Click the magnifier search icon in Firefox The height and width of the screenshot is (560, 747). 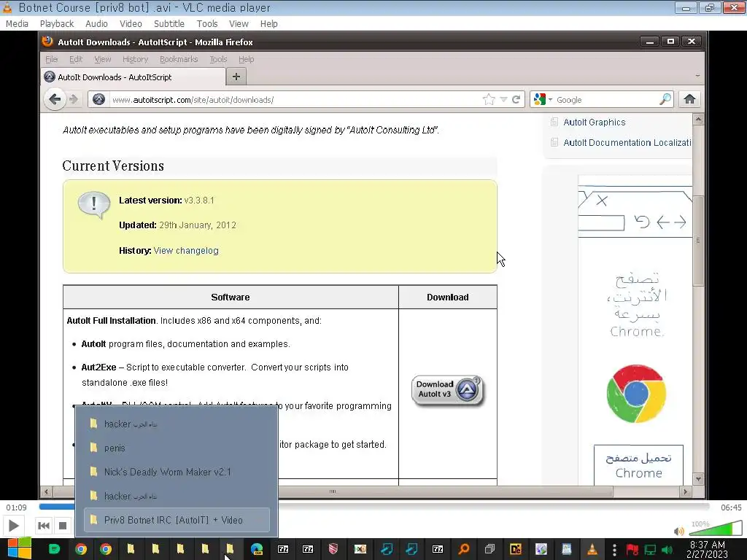665,99
